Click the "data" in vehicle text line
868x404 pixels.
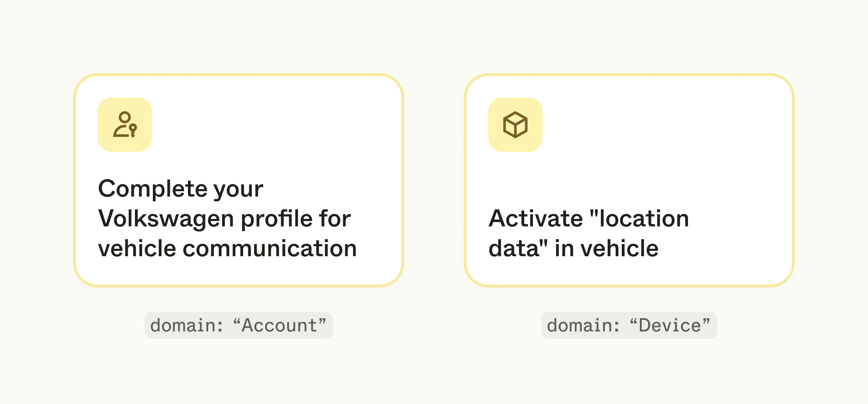tap(573, 248)
